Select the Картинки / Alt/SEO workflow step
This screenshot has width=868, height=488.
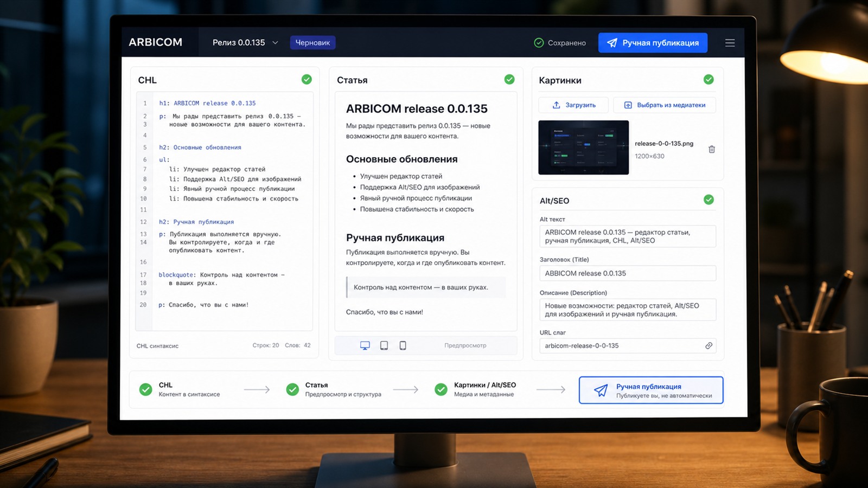476,389
